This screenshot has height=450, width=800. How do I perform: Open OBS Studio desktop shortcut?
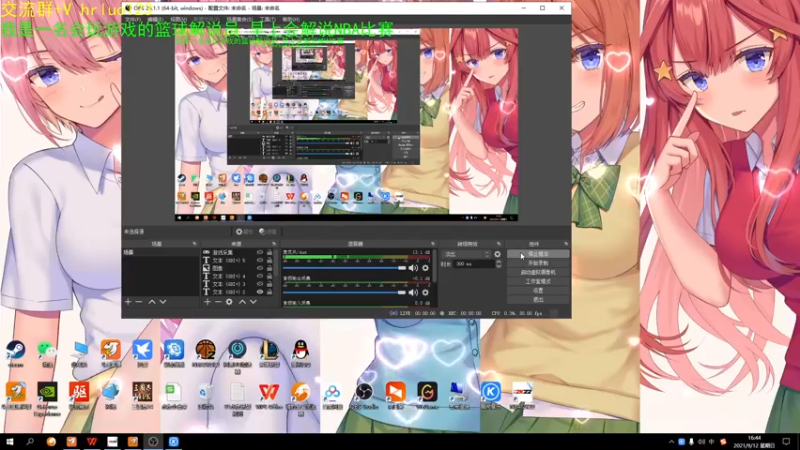pos(364,396)
